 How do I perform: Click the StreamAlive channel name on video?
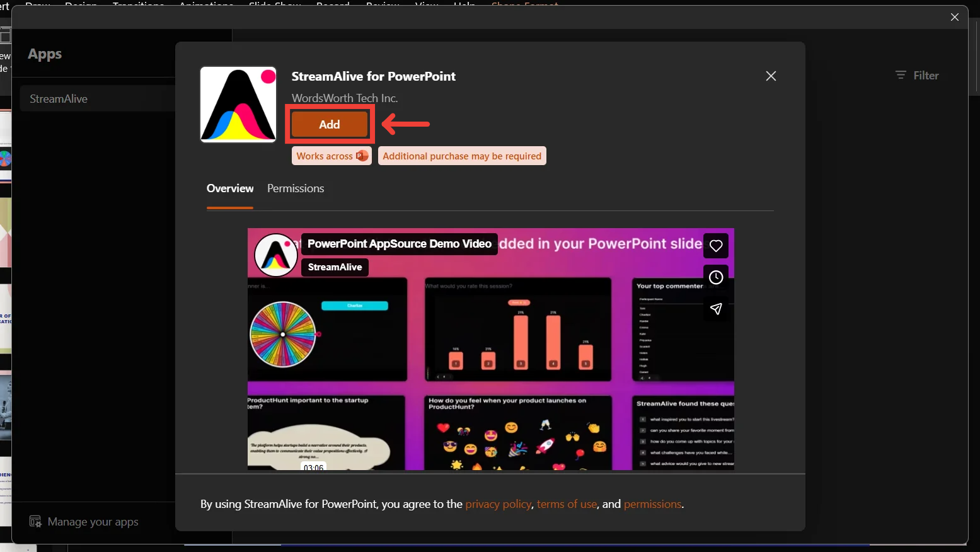pyautogui.click(x=335, y=267)
